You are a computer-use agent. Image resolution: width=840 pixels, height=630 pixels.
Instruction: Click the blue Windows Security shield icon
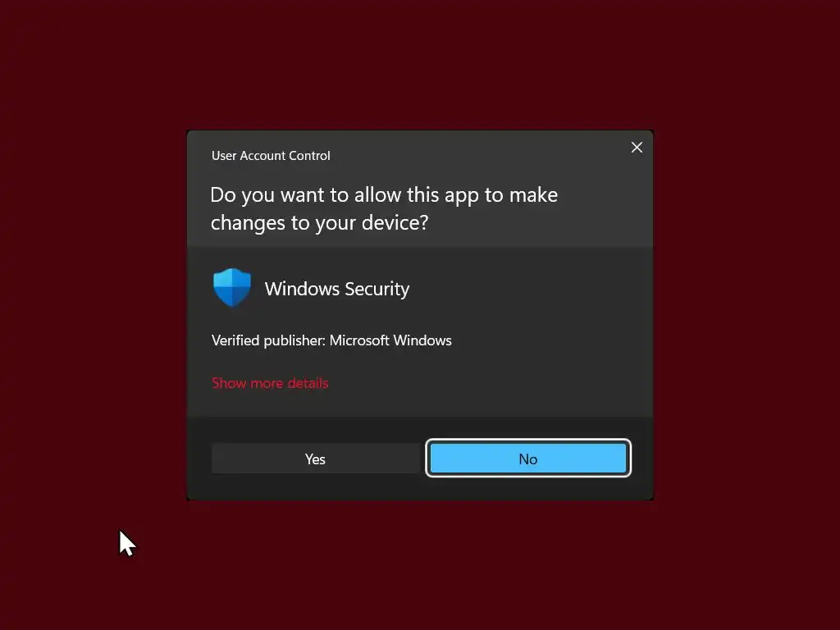(231, 288)
